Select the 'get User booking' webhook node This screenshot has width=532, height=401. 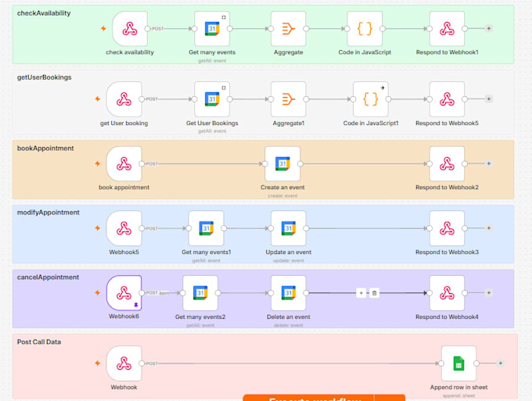(x=124, y=99)
